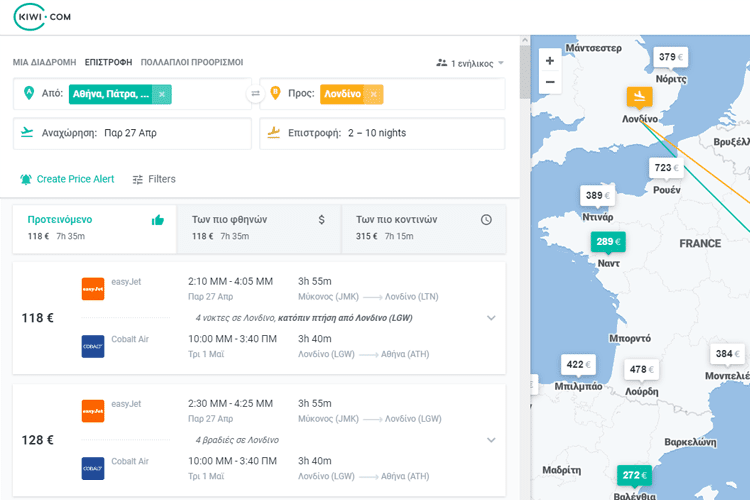Select the Προτεινόμενο sorting tab

[95, 229]
